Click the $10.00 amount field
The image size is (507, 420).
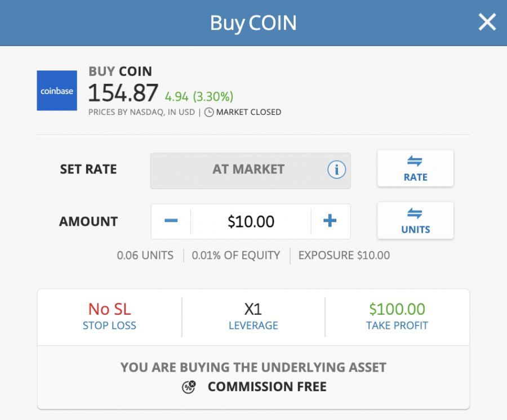pyautogui.click(x=251, y=221)
